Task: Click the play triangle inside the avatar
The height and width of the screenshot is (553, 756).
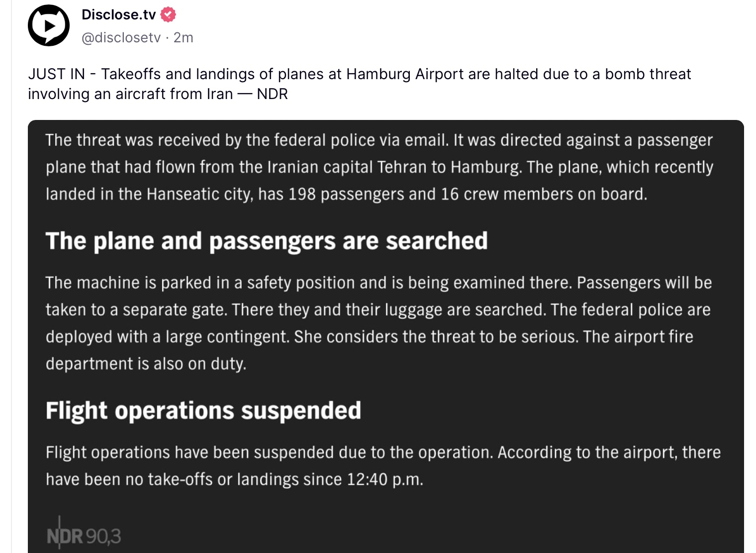Action: [50, 25]
